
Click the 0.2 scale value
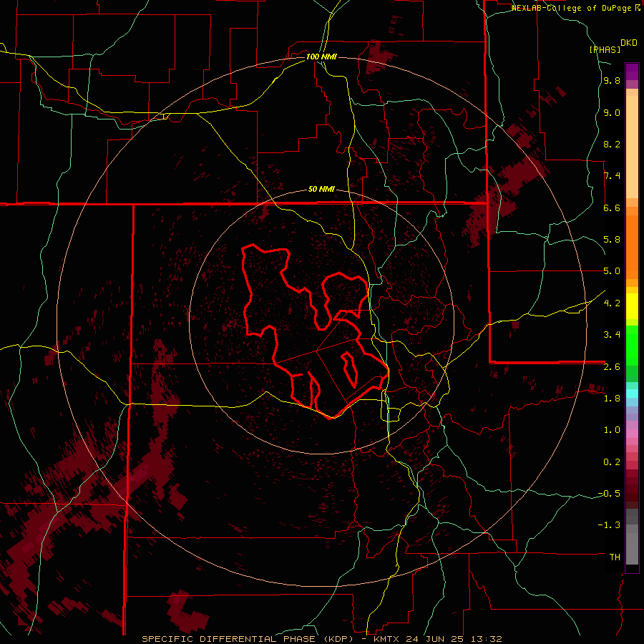click(612, 462)
